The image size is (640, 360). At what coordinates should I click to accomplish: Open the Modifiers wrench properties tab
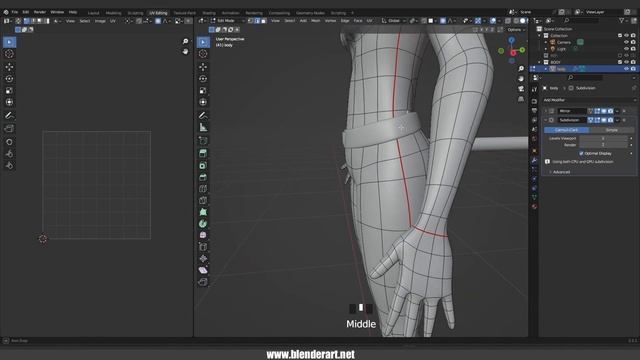point(534,160)
